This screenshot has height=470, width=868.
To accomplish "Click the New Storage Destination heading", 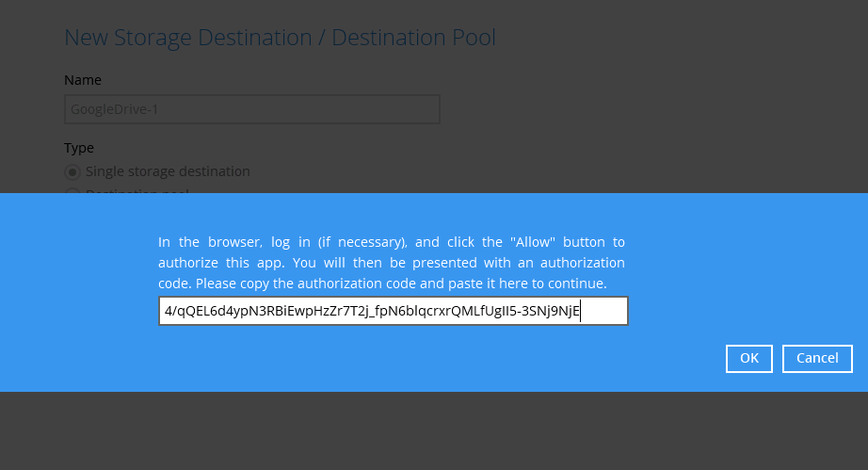I will pos(280,38).
